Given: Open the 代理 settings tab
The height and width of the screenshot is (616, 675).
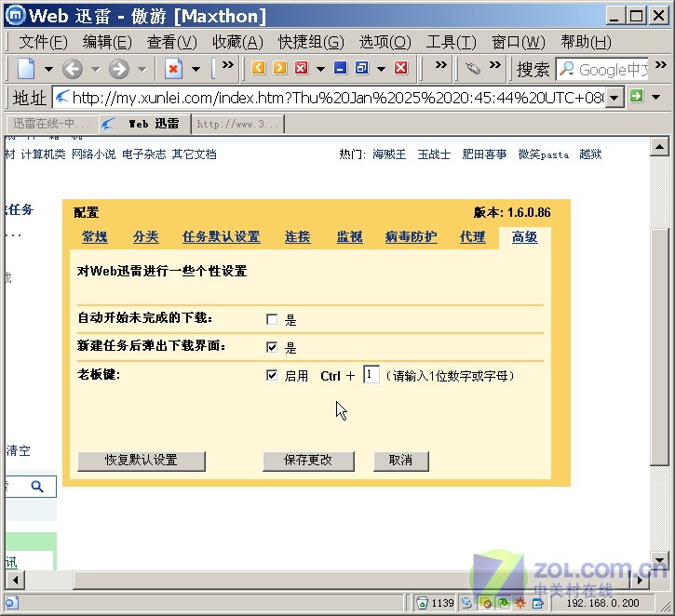Looking at the screenshot, I should [x=472, y=236].
